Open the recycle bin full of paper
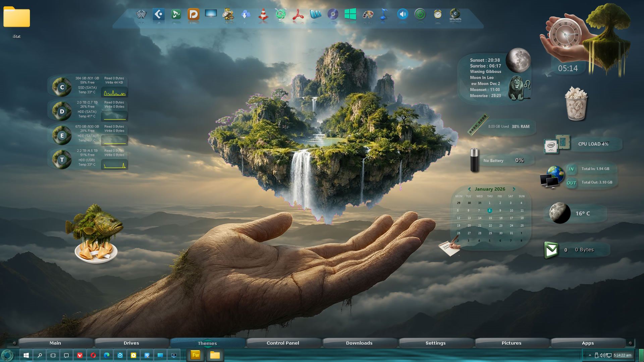The image size is (644, 362). (x=576, y=103)
